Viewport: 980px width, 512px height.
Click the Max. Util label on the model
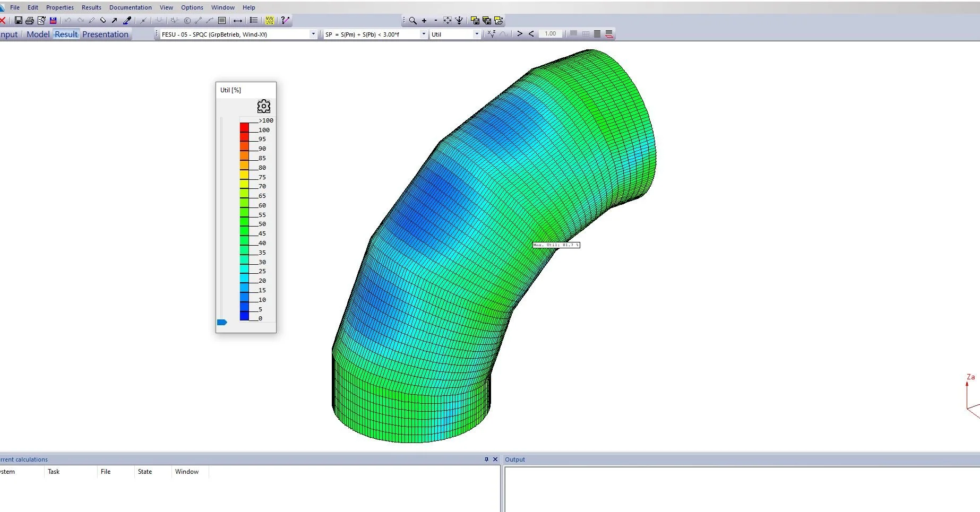[x=556, y=245]
